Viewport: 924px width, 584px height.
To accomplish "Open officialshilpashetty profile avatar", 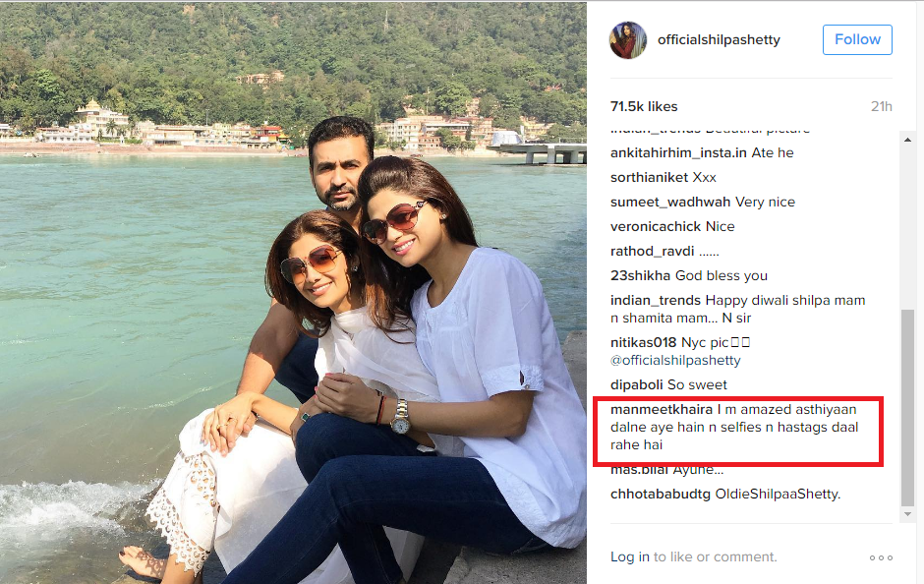I will tap(627, 40).
